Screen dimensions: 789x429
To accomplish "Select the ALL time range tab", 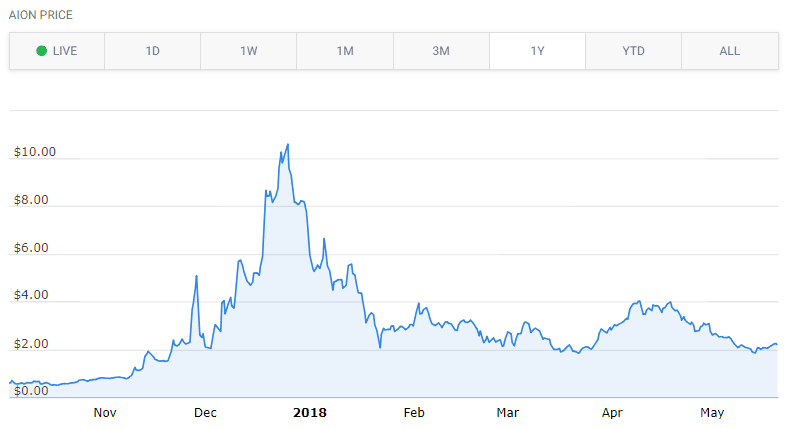I will [730, 51].
